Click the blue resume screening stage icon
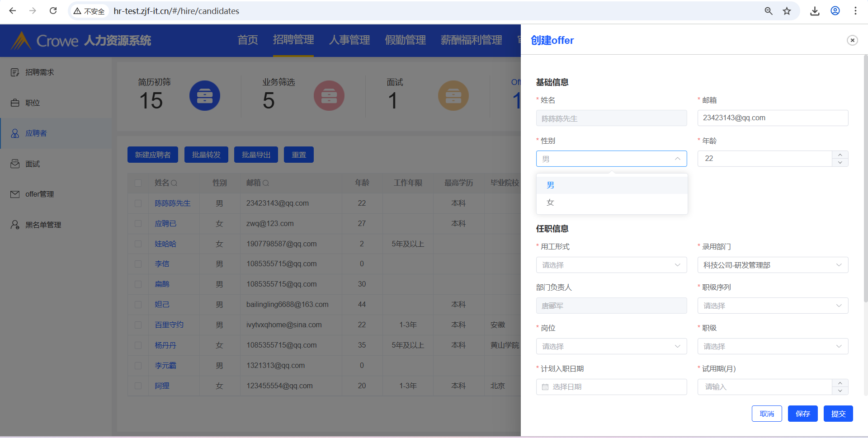 (x=204, y=96)
